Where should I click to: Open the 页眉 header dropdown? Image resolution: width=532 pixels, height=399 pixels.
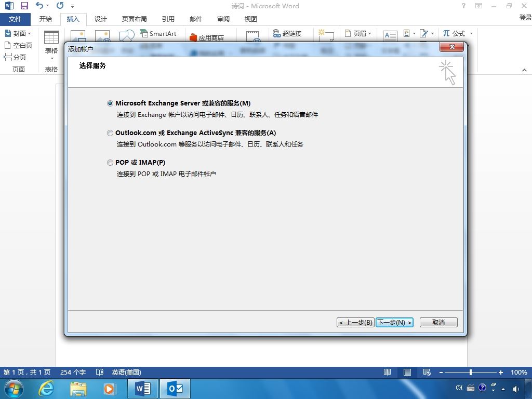tap(358, 33)
